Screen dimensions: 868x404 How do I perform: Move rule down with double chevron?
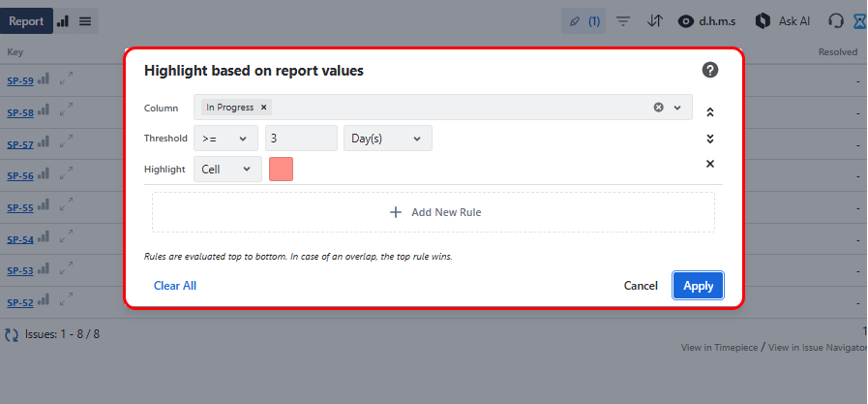click(x=709, y=139)
